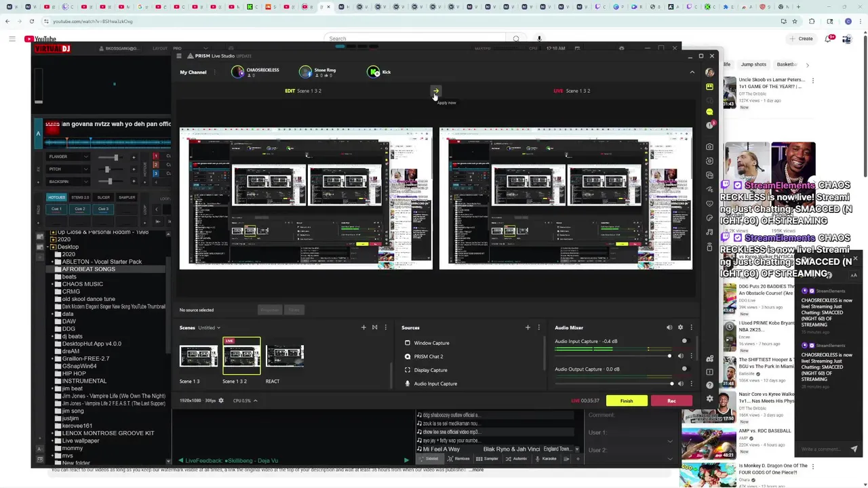The height and width of the screenshot is (488, 868).
Task: Open the Sources panel more options menu
Action: pos(539,327)
